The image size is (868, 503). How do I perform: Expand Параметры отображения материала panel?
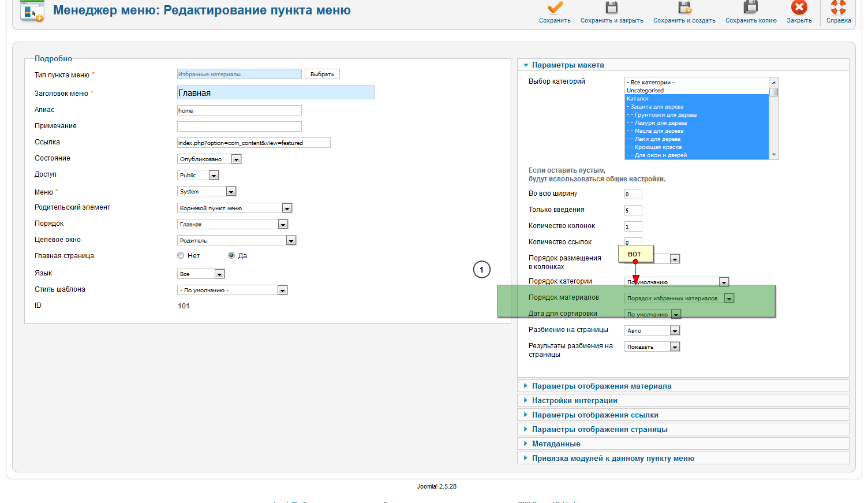pyautogui.click(x=683, y=386)
